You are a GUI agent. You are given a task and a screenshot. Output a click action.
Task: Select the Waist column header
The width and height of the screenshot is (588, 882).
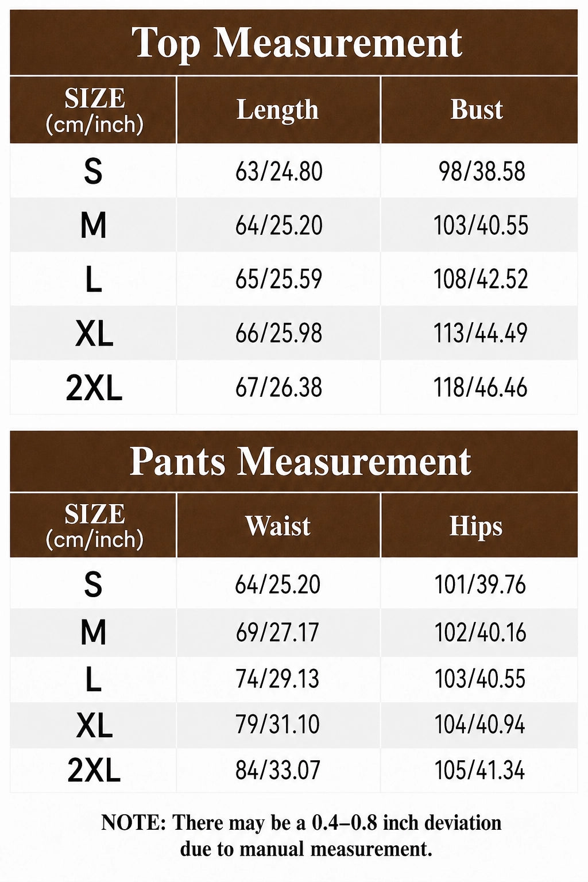(x=278, y=525)
